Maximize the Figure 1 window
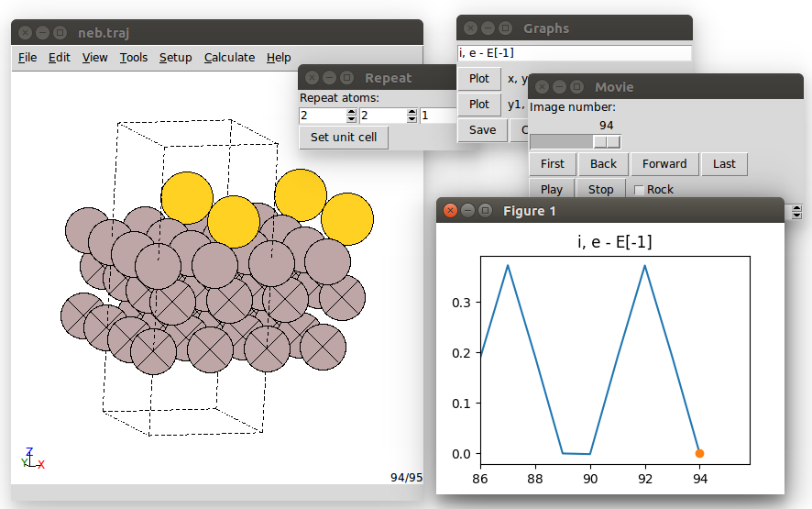Screen dimensions: 812x509 (484, 211)
